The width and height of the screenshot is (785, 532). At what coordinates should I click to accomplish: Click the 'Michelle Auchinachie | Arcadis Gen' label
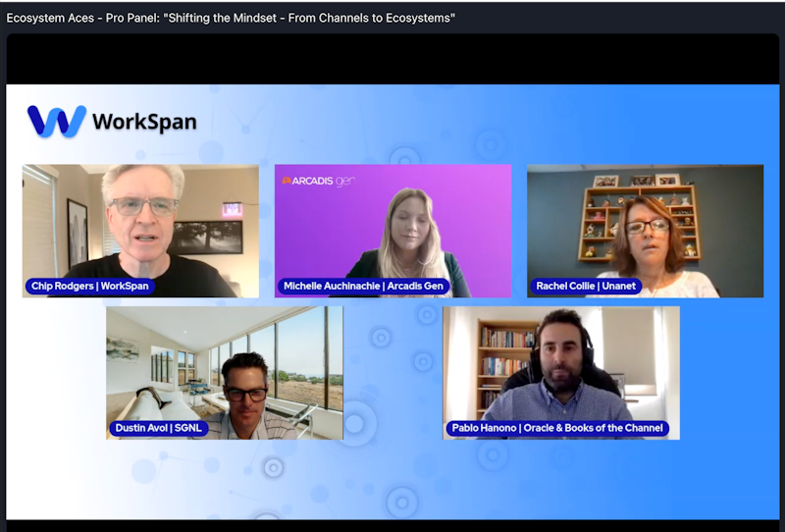[x=363, y=286]
